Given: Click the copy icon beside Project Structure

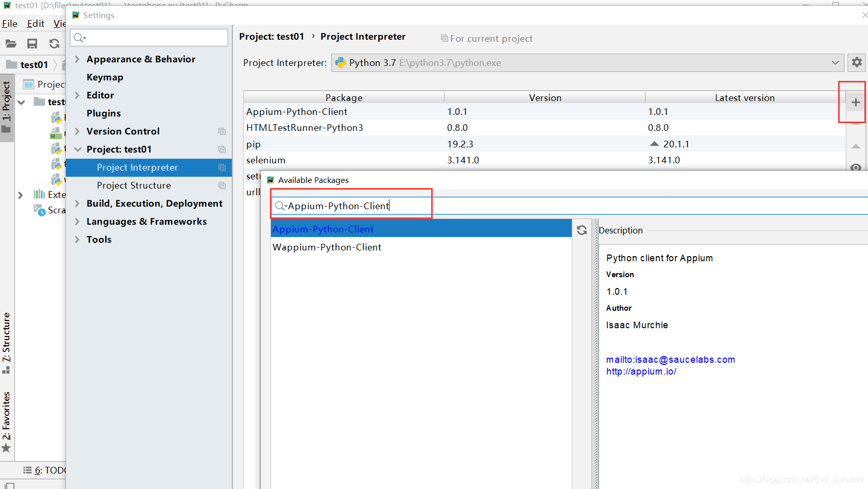Looking at the screenshot, I should tap(222, 186).
